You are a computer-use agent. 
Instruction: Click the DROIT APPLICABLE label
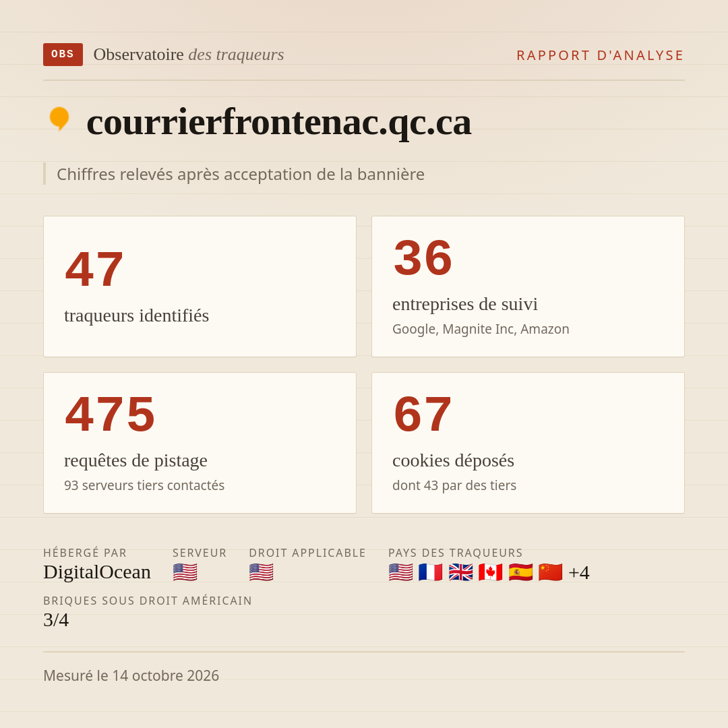pyautogui.click(x=307, y=553)
